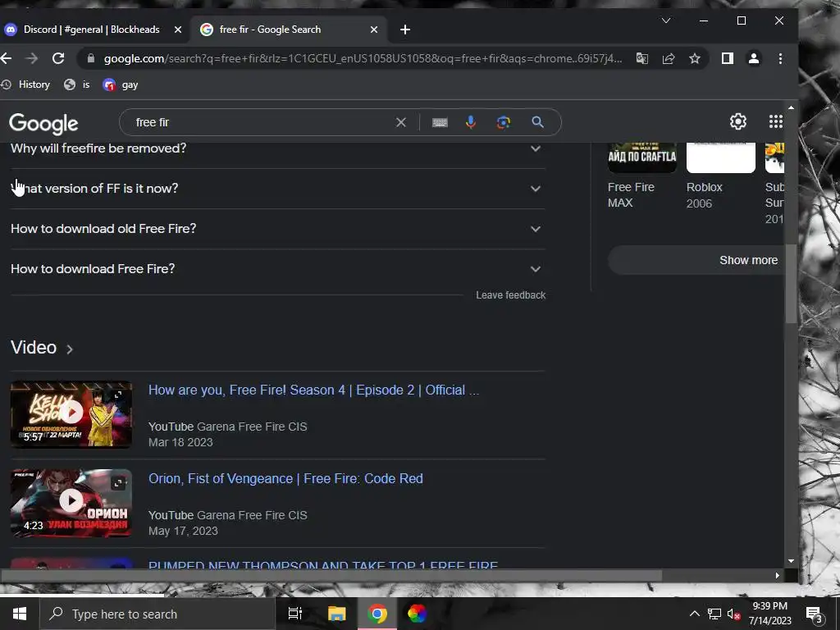This screenshot has height=630, width=840.
Task: Play the 5:57 Kelly Show video thumbnail
Action: coord(71,414)
